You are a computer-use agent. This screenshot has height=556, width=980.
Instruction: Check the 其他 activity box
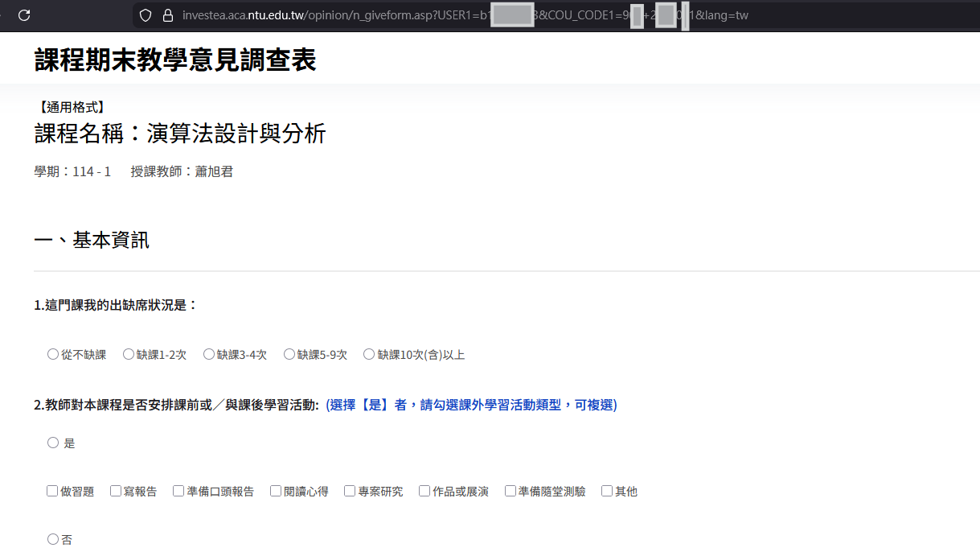tap(607, 491)
